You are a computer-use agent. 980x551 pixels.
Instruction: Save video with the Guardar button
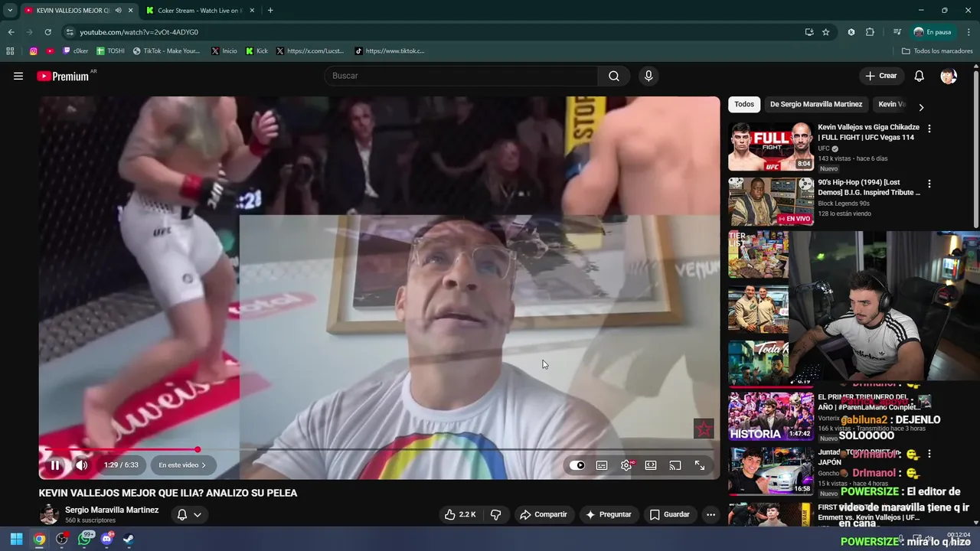[x=670, y=514]
